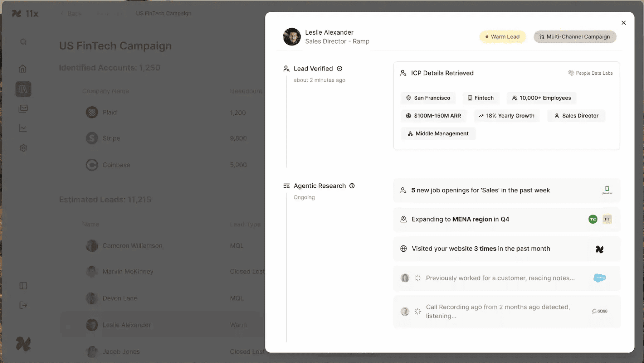Click the Gong icon on call recording row
The height and width of the screenshot is (363, 644).
[x=599, y=311]
